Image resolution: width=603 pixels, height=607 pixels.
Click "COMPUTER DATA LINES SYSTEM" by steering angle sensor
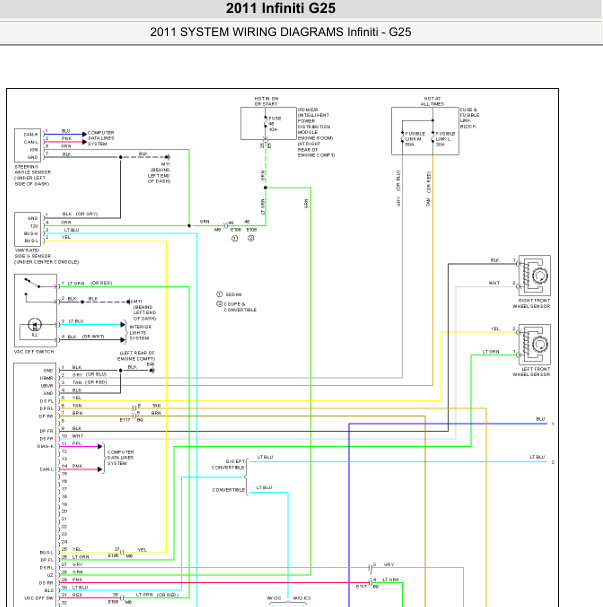101,138
